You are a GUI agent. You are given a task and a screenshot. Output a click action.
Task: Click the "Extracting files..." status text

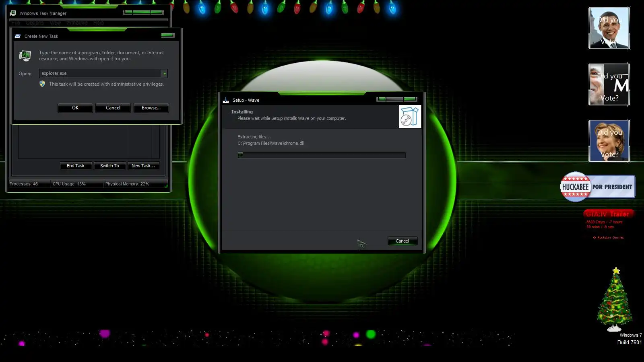point(254,137)
